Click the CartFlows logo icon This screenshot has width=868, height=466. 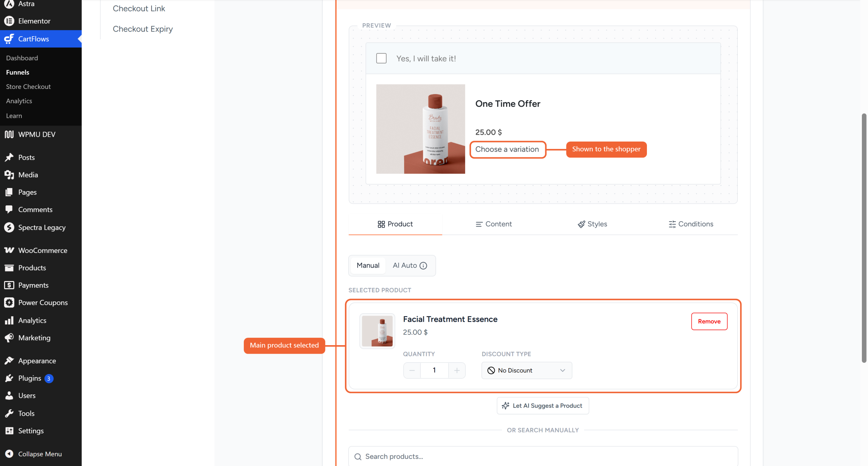pos(9,39)
